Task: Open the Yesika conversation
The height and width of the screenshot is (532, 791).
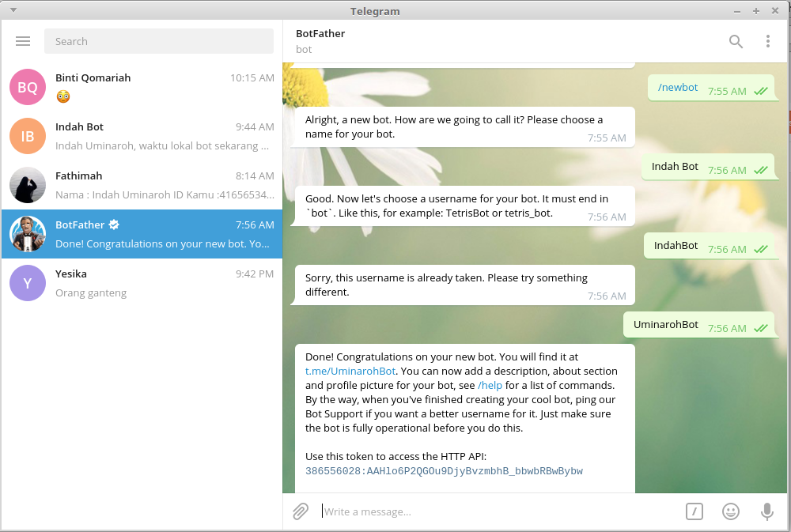Action: (142, 283)
